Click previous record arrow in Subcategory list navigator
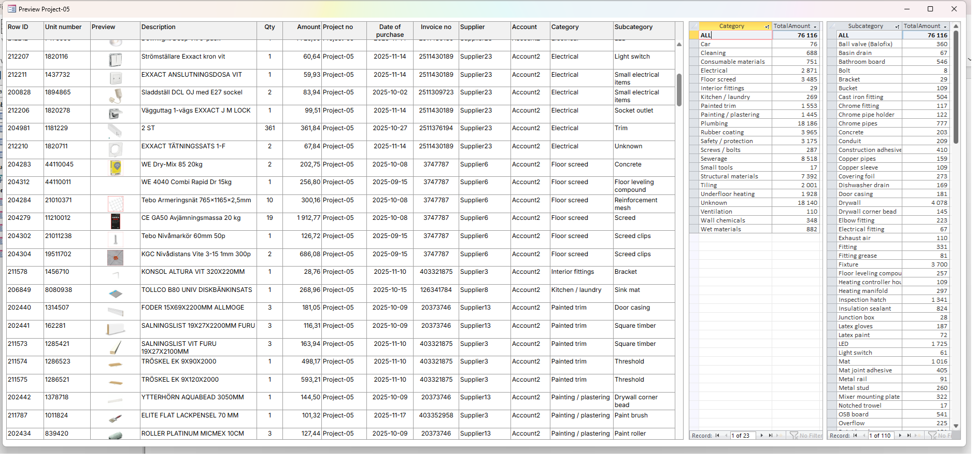 coord(864,436)
